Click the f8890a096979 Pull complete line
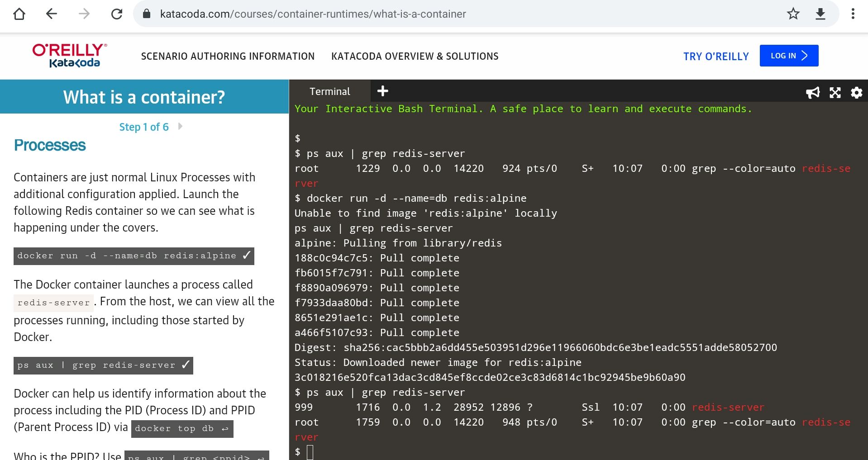The width and height of the screenshot is (868, 460). pyautogui.click(x=377, y=288)
